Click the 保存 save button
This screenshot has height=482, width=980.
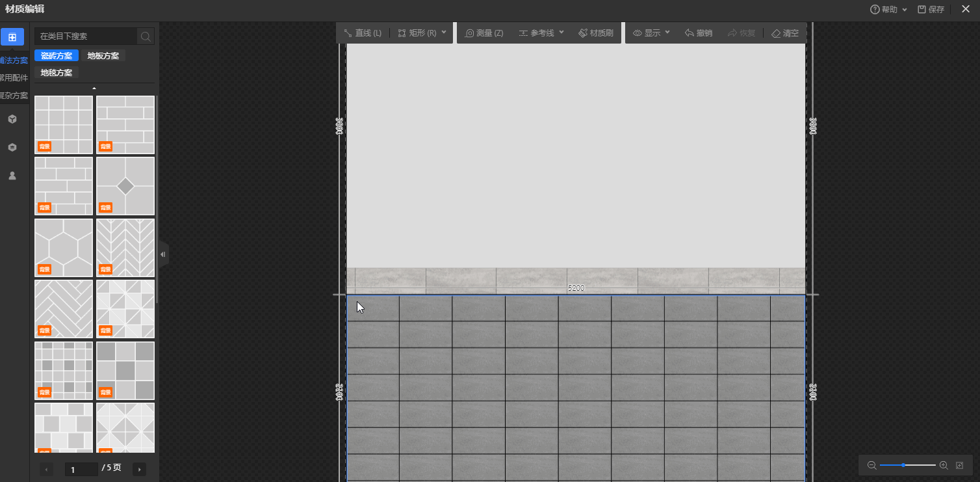(x=931, y=10)
